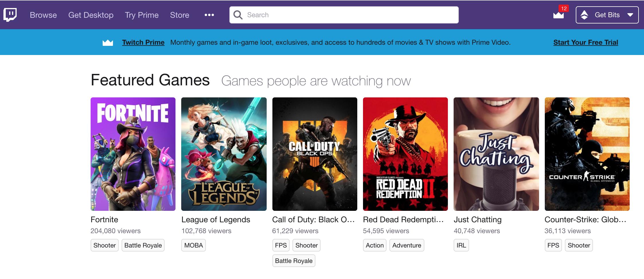
Task: Click 'Games people are watching now' subtitle
Action: (316, 81)
